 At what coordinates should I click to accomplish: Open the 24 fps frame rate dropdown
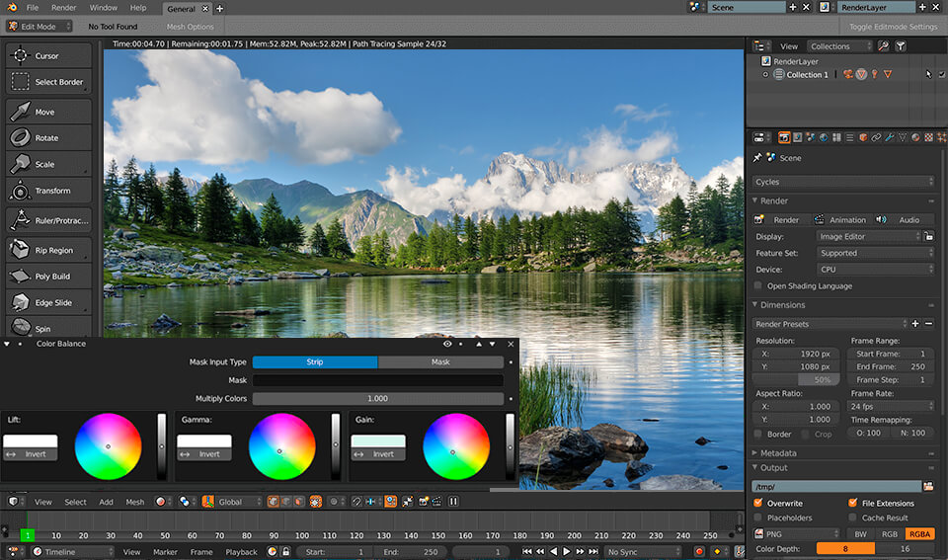pos(891,406)
